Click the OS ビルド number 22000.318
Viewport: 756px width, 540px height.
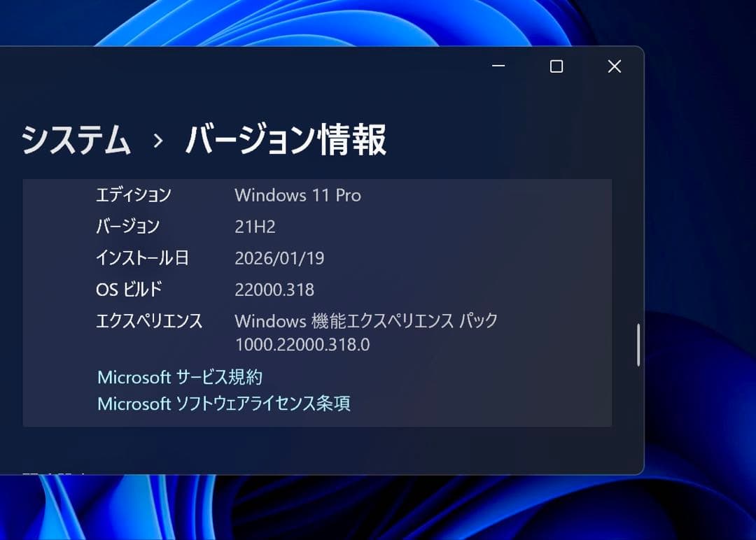tap(274, 290)
